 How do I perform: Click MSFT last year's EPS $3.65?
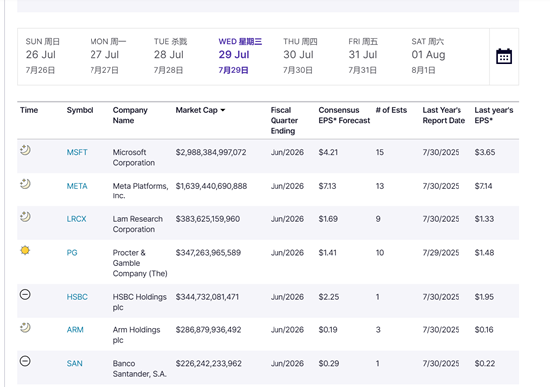485,152
